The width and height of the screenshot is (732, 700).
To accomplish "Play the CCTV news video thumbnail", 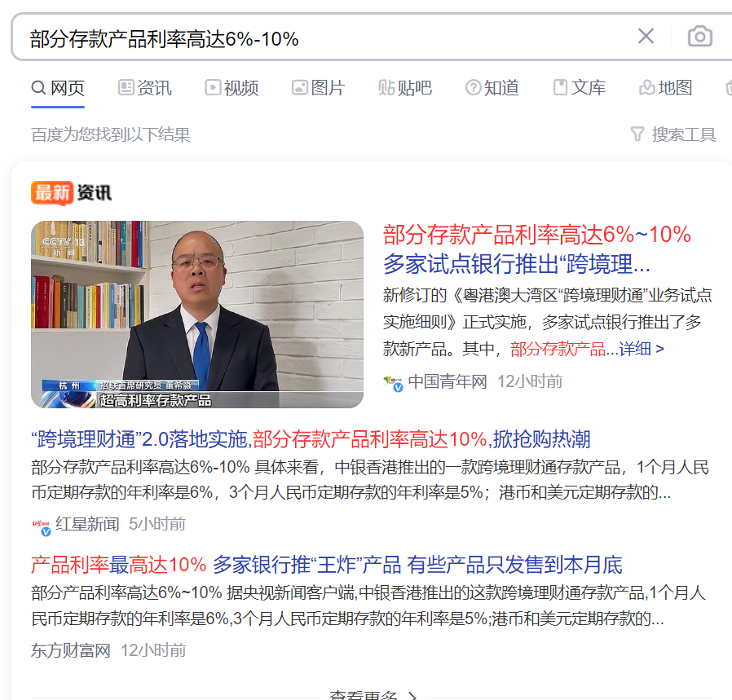I will point(197,314).
